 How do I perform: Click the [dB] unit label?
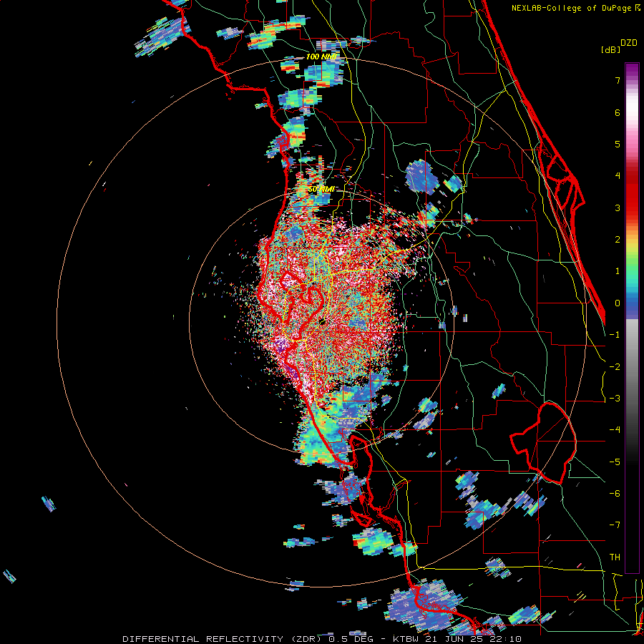[x=611, y=50]
